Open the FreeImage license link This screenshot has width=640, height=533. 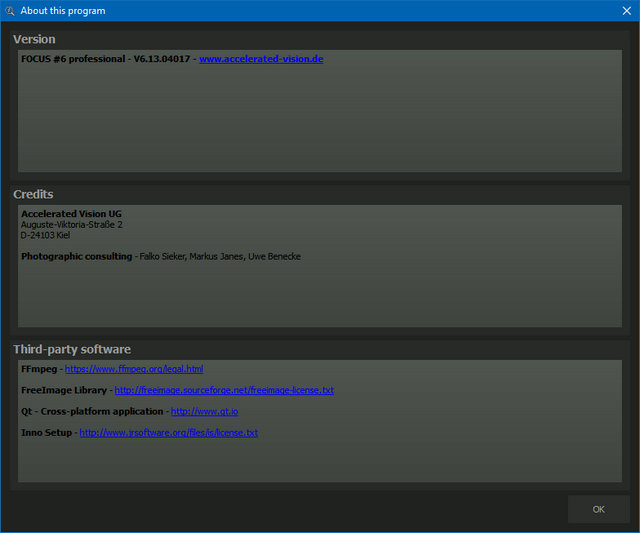224,390
